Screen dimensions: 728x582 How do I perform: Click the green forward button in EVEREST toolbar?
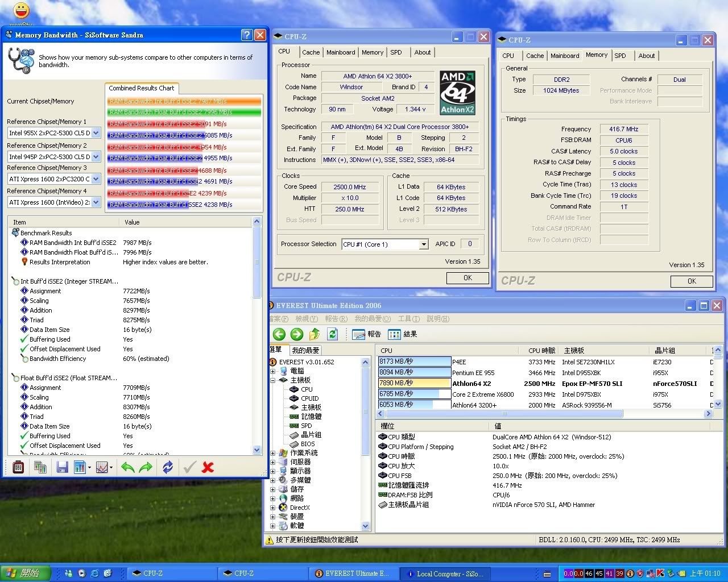tap(297, 334)
